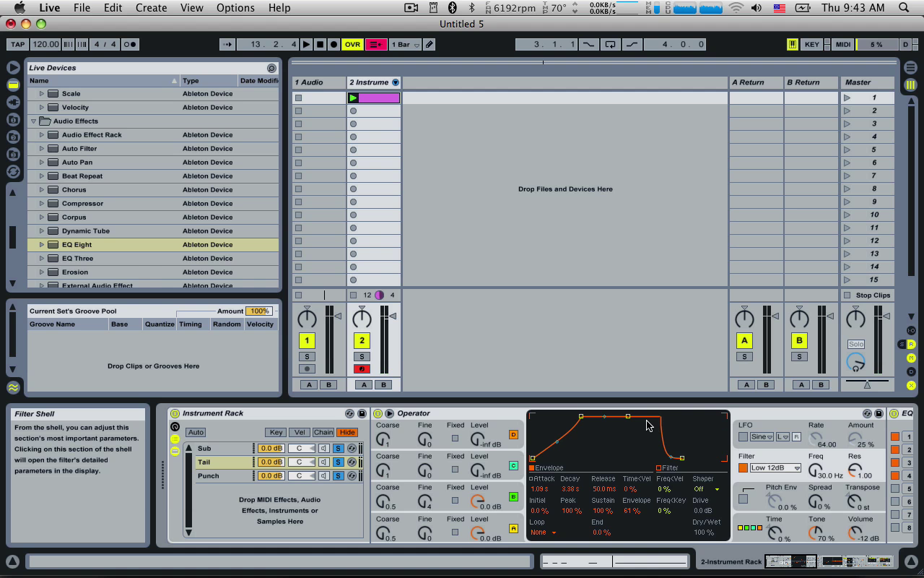Click Master Solo cue button
This screenshot has height=578, width=924.
pos(856,344)
